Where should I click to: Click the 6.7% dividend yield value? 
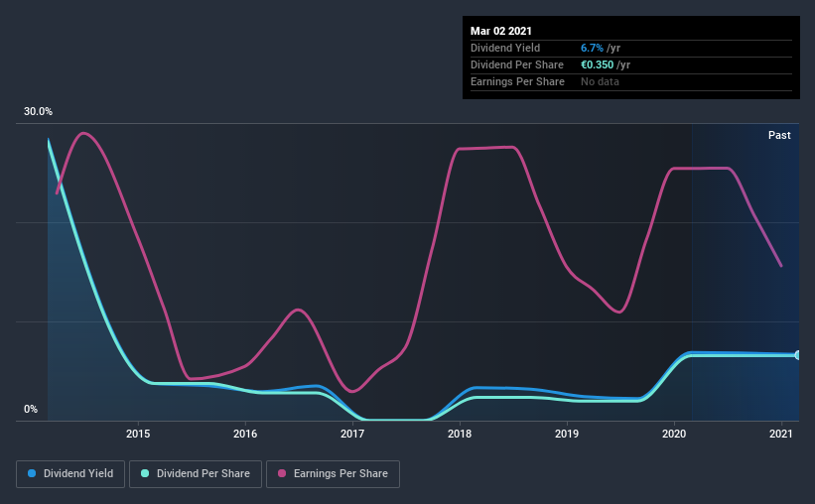click(592, 48)
